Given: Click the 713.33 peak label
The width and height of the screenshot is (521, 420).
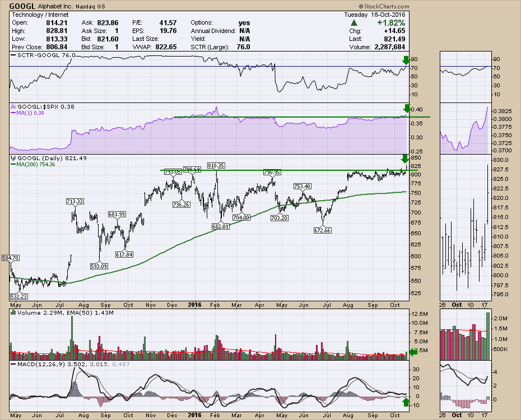Looking at the screenshot, I should [x=75, y=201].
